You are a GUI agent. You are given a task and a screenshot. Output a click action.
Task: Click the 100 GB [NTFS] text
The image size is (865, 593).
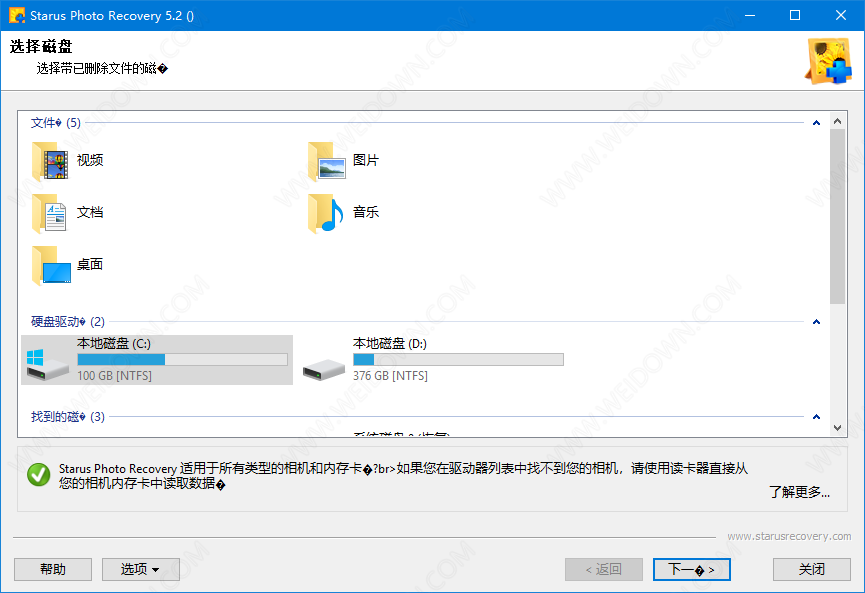point(114,376)
